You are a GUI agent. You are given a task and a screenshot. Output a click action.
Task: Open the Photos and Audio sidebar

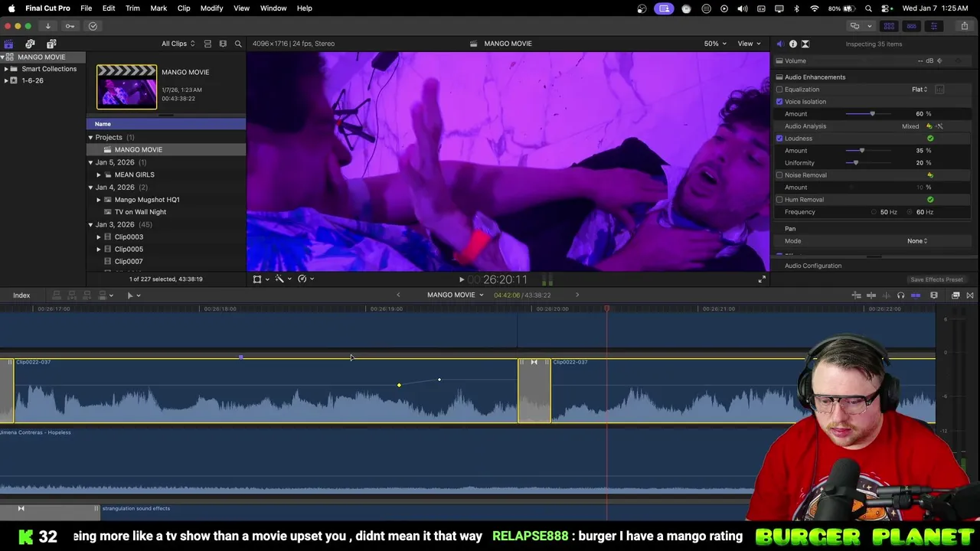click(x=30, y=44)
